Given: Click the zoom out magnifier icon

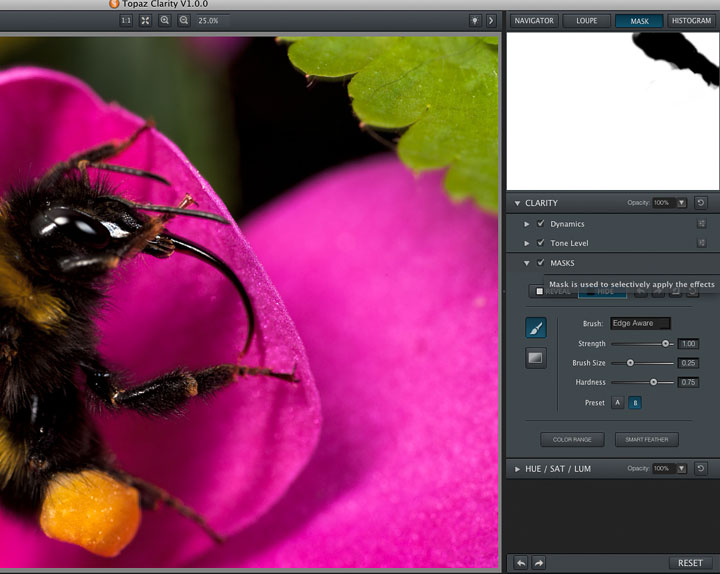Looking at the screenshot, I should click(184, 21).
